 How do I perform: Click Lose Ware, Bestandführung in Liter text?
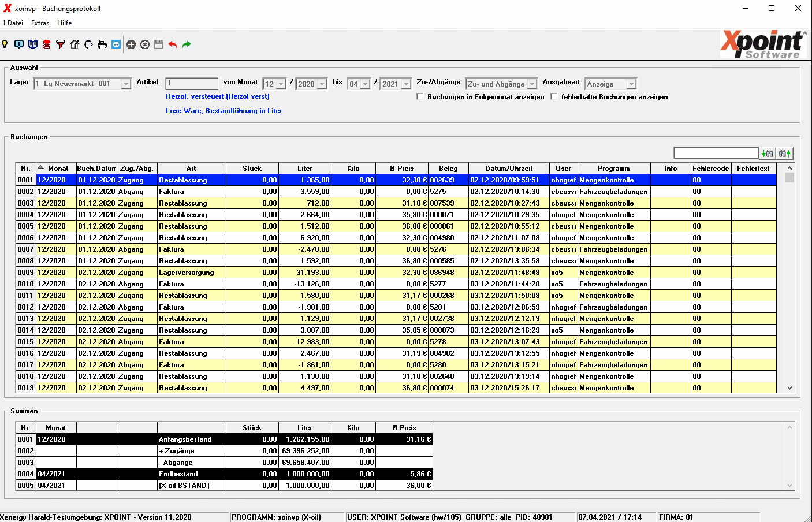coord(224,111)
